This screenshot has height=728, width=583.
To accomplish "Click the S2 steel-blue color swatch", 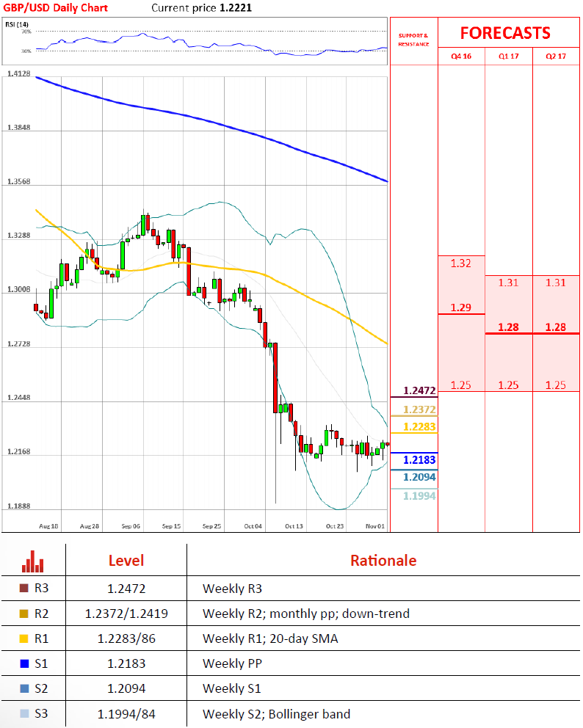I will (x=25, y=688).
